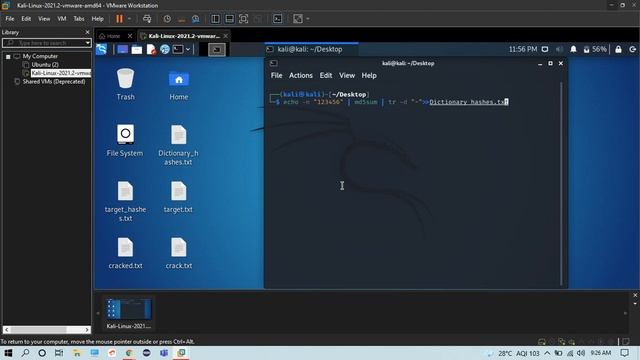Close the Kali-Linux-2021.2 VM tab

pyautogui.click(x=225, y=36)
